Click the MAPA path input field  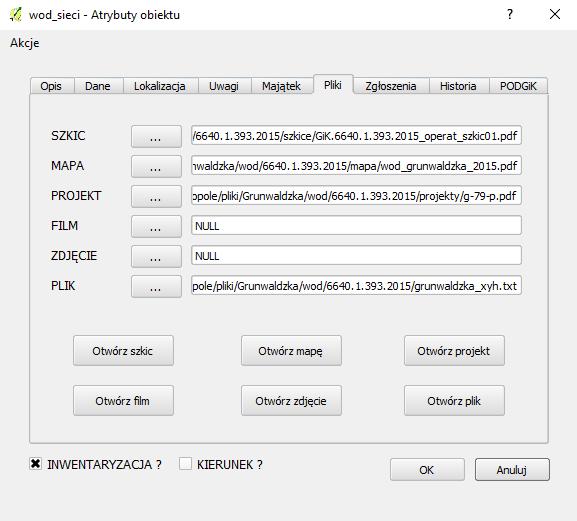pyautogui.click(x=356, y=166)
